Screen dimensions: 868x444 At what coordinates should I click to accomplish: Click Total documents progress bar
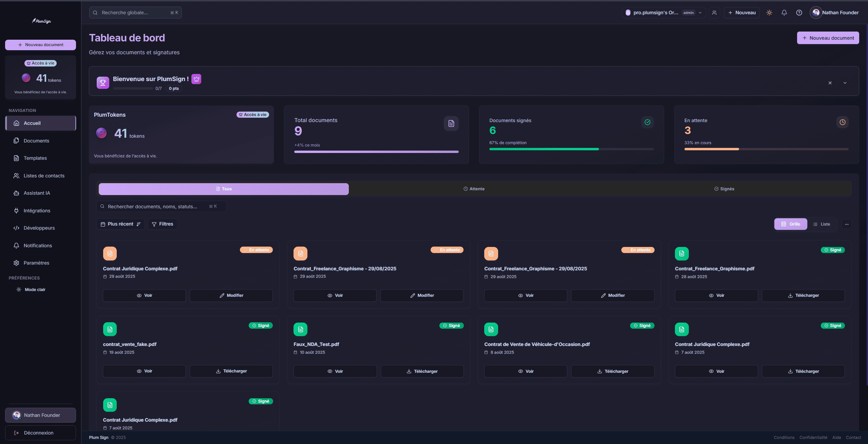pos(376,152)
